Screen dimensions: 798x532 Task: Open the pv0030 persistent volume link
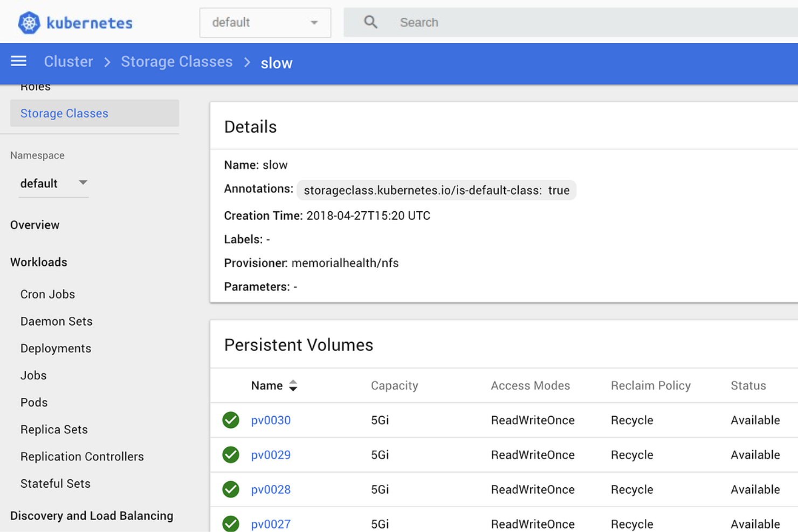click(271, 420)
